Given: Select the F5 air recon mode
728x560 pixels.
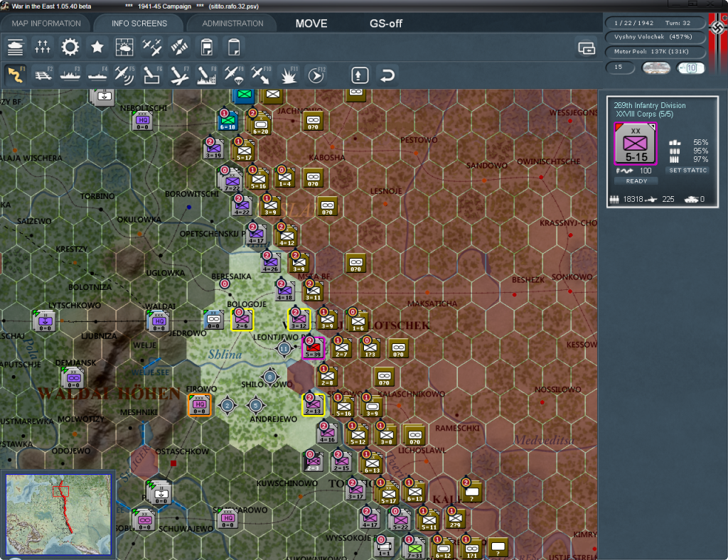Looking at the screenshot, I should [x=124, y=75].
